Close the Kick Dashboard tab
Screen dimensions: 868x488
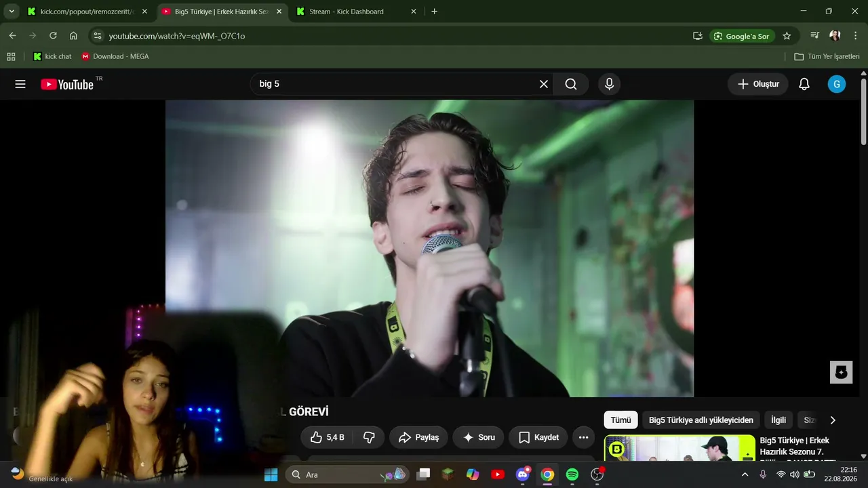[x=414, y=12]
